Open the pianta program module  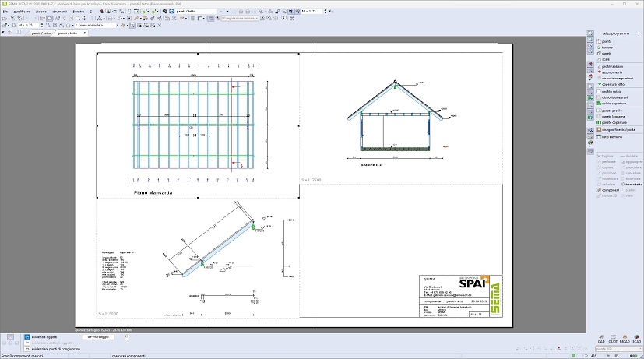(x=607, y=41)
